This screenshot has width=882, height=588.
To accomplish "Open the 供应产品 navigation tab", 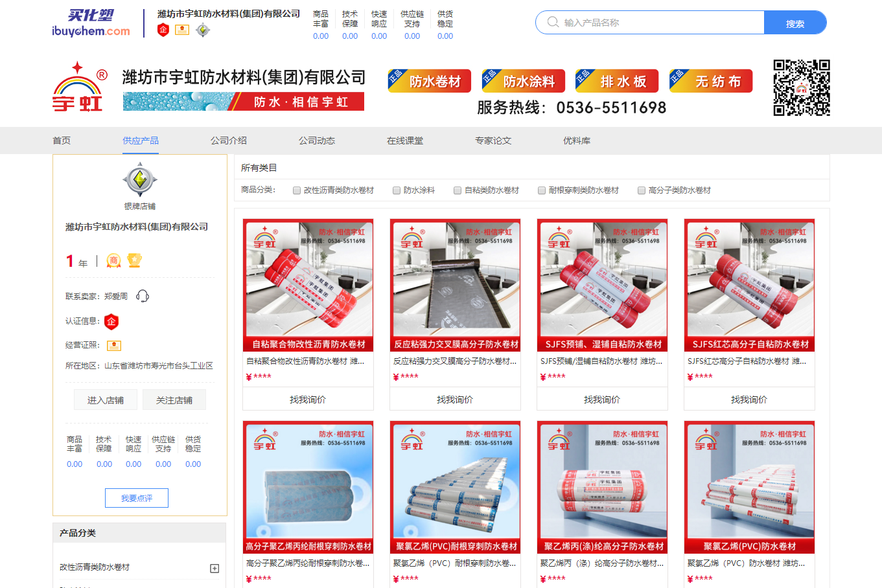I will [141, 141].
